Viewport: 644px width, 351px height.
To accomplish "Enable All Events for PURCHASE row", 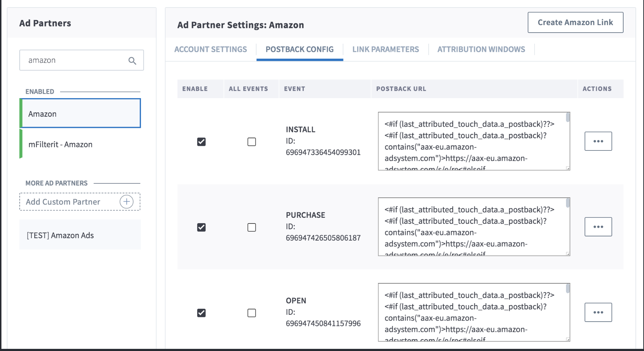I will point(252,227).
